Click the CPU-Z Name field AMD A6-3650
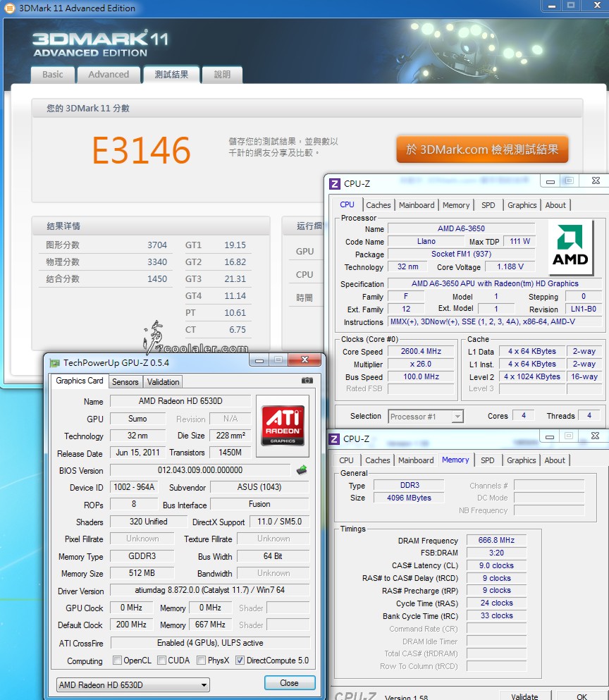This screenshot has width=609, height=700. point(461,228)
